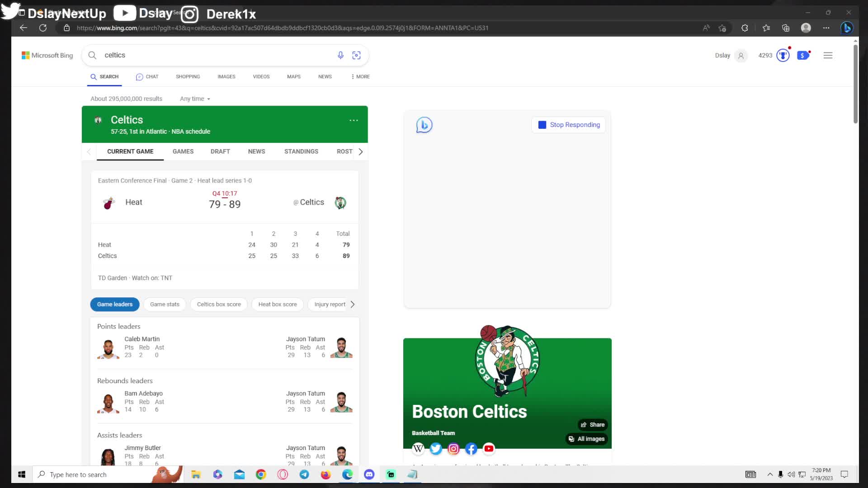Switch to the CHAT tab
This screenshot has width=868, height=488.
tap(147, 77)
